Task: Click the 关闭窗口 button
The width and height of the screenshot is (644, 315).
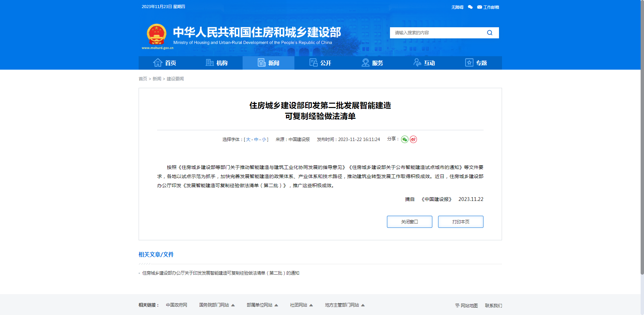Action: pyautogui.click(x=409, y=222)
